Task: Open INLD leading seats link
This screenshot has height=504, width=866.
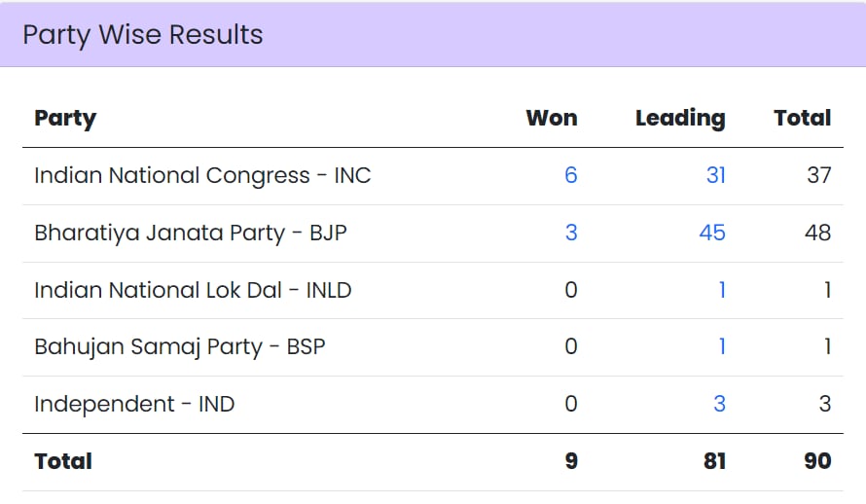Action: [721, 290]
